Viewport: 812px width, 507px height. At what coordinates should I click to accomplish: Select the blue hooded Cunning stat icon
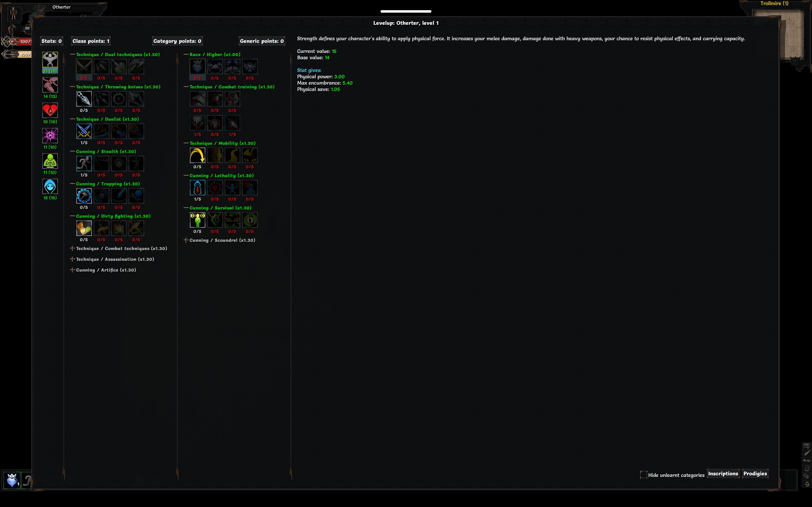pyautogui.click(x=50, y=187)
